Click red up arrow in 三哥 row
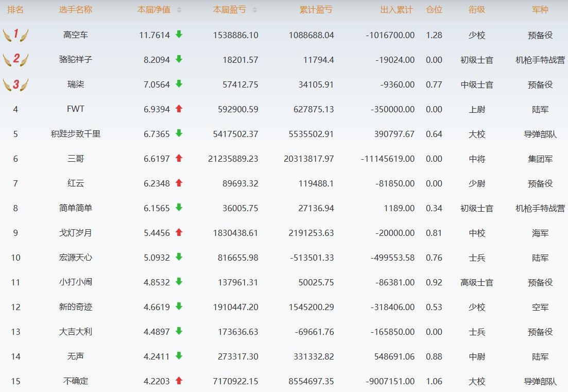The width and height of the screenshot is (568, 392). point(179,158)
